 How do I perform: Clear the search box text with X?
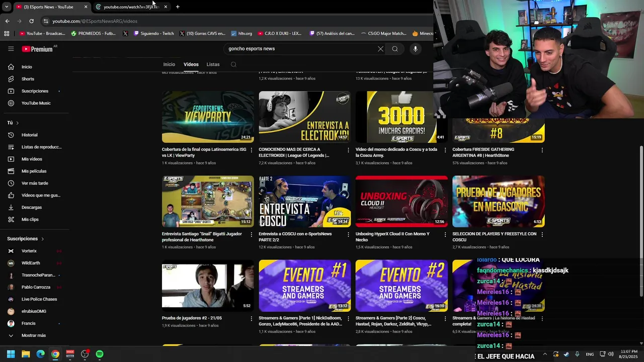(x=380, y=49)
